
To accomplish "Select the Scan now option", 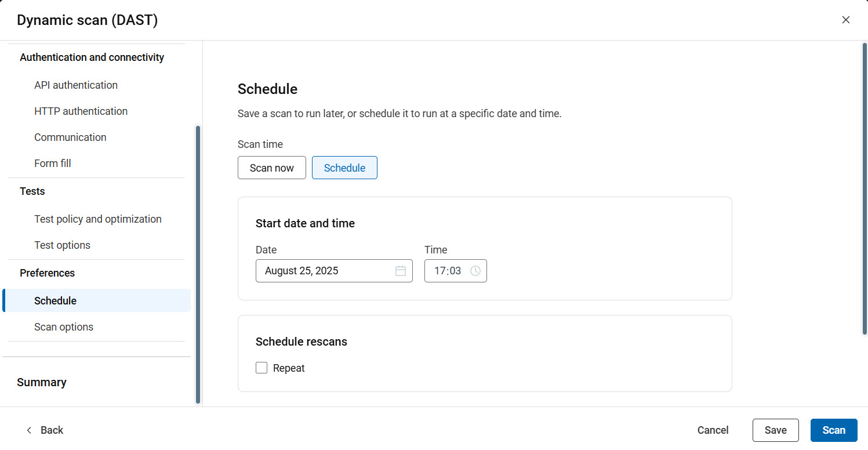I will point(271,167).
